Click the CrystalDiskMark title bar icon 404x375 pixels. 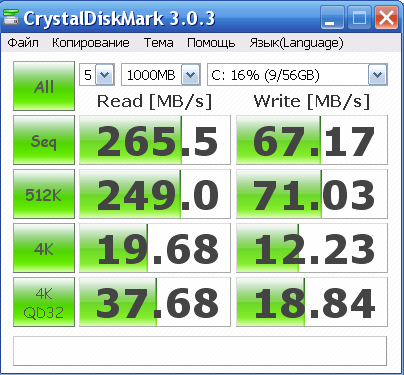coord(11,17)
